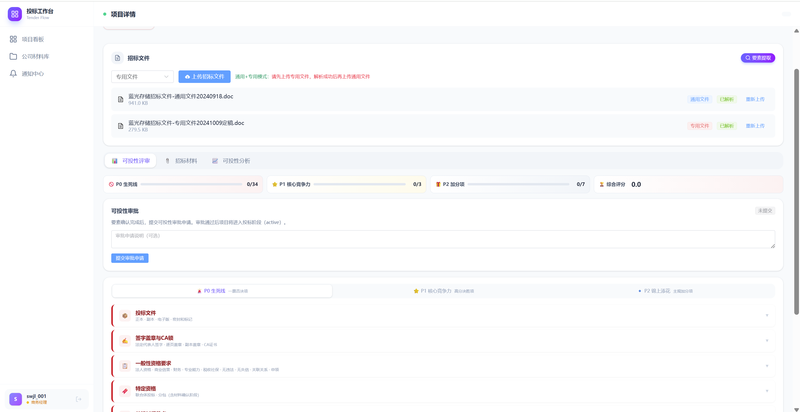Select the P1 核心竞争力 category tab
This screenshot has width=800, height=412.
click(443, 291)
